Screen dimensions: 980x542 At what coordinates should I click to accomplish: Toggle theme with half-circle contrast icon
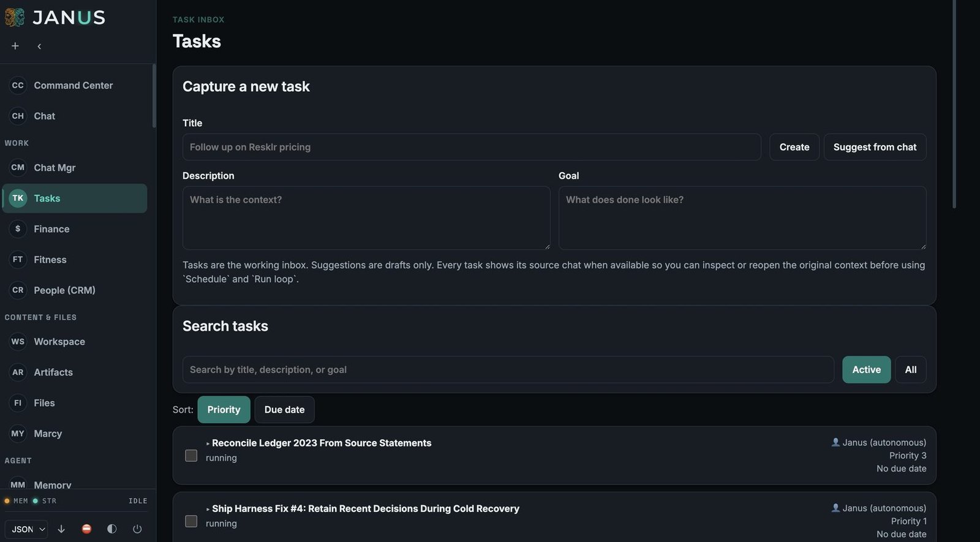pos(111,529)
